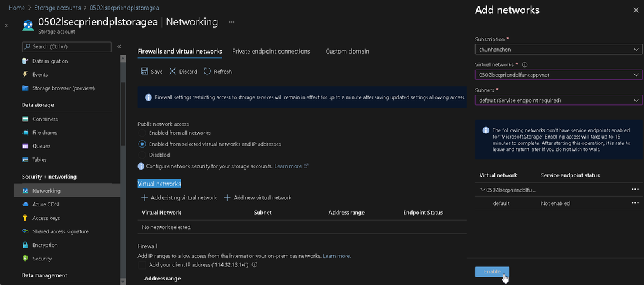Open the ellipsis menu for the virtual network row
The image size is (644, 285).
635,190
